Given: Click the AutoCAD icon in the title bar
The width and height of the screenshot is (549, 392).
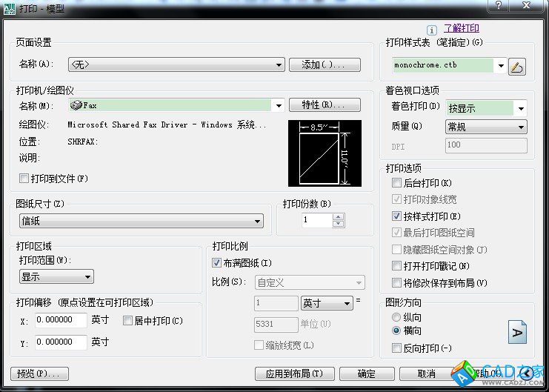Looking at the screenshot, I should (x=10, y=8).
